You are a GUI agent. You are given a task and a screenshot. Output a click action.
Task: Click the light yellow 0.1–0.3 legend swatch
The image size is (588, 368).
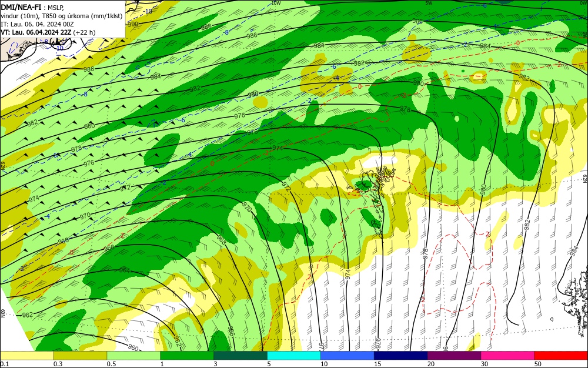pyautogui.click(x=26, y=356)
